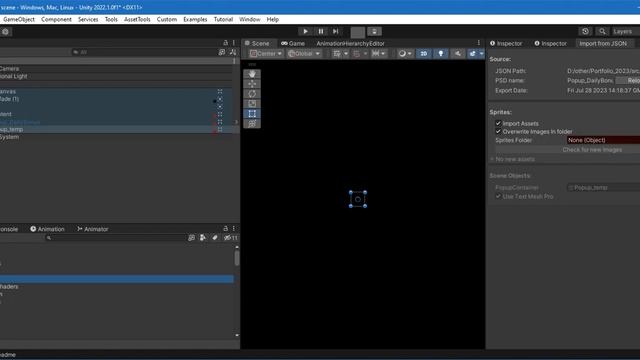
Task: Toggle Overwrite images in folder checkbox
Action: click(x=498, y=131)
